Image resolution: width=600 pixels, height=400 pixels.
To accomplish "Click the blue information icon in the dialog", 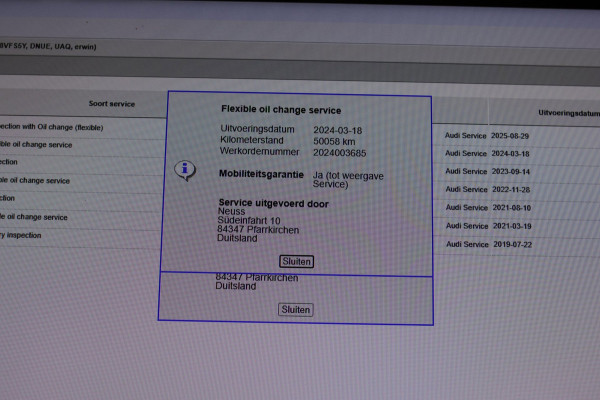I will [185, 170].
